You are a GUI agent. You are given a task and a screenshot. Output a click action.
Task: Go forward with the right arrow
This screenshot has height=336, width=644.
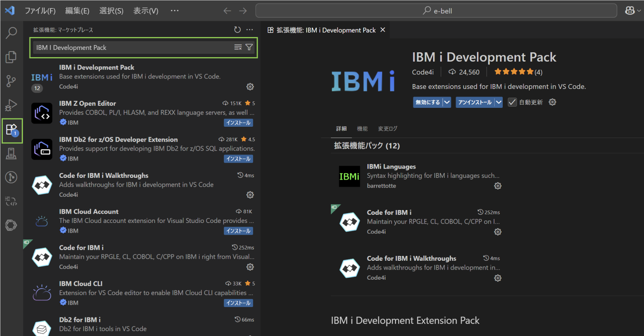(x=243, y=11)
